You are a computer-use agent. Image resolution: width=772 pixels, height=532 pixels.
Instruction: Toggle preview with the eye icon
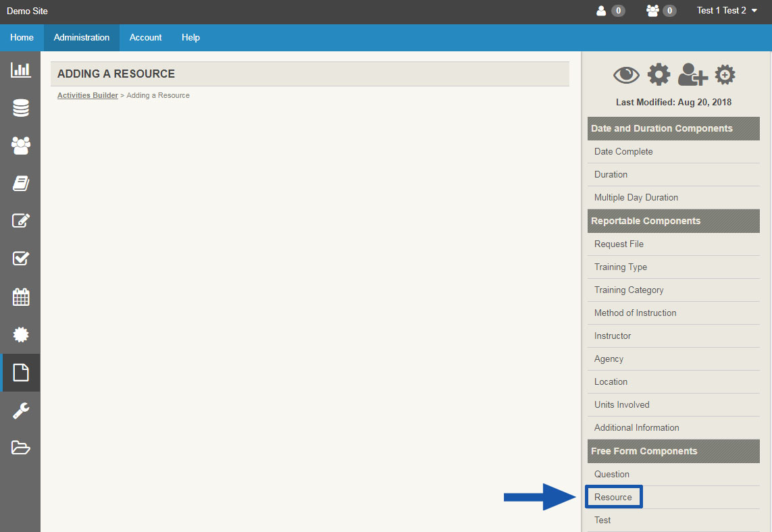(626, 74)
